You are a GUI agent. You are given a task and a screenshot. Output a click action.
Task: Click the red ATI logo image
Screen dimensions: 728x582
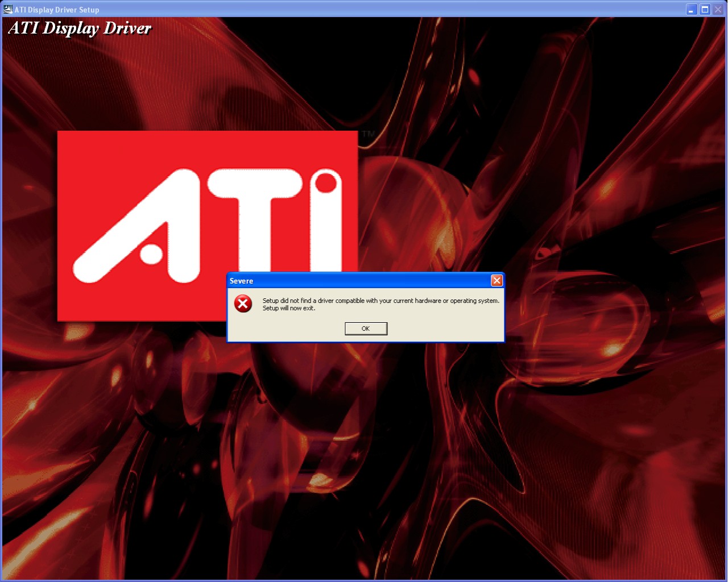tap(207, 226)
